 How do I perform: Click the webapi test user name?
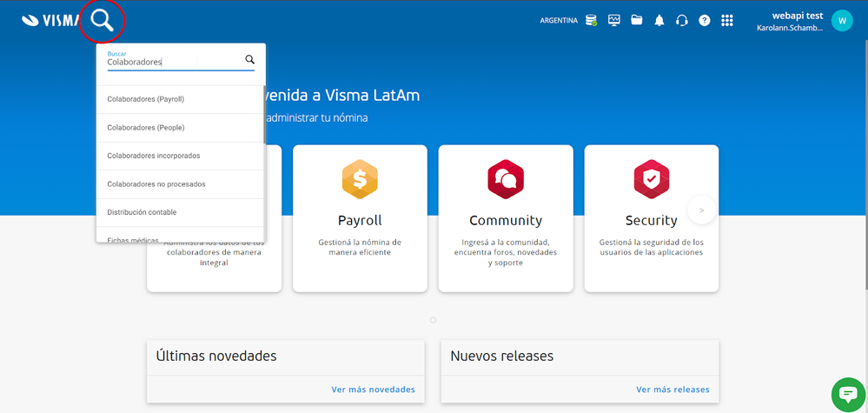pos(798,16)
